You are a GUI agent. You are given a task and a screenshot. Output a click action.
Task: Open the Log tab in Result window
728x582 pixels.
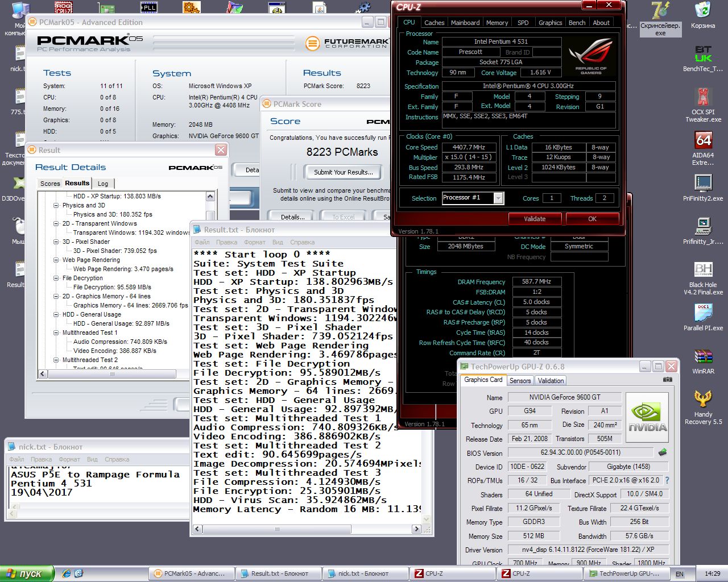(103, 184)
